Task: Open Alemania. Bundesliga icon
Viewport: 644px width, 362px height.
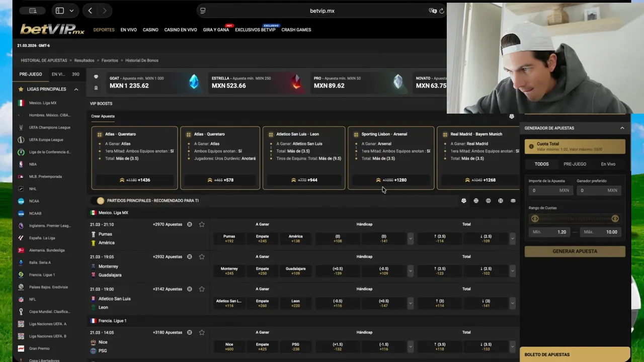Action: pyautogui.click(x=21, y=250)
